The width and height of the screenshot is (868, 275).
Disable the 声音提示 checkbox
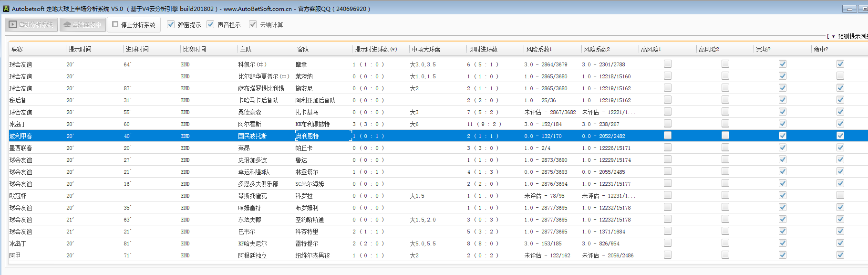[x=210, y=24]
